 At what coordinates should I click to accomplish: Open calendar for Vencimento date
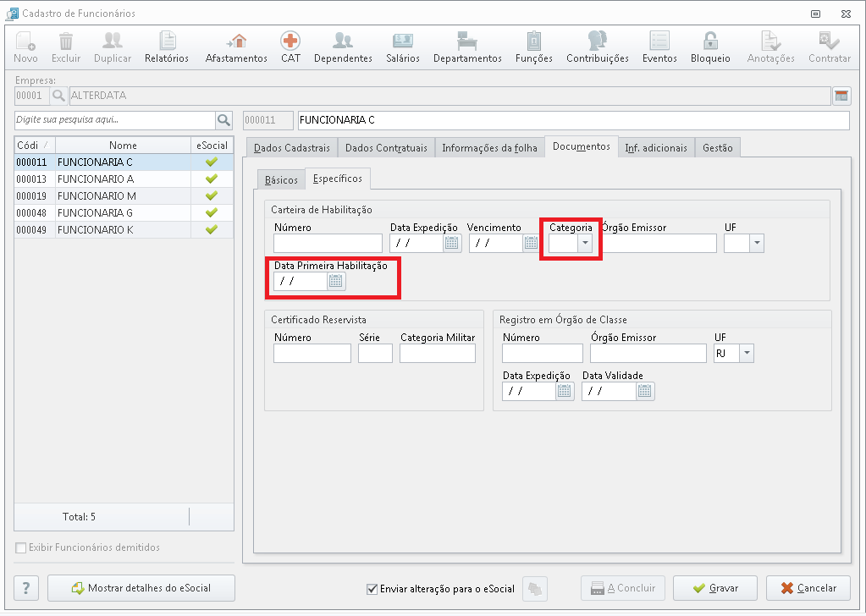point(531,243)
